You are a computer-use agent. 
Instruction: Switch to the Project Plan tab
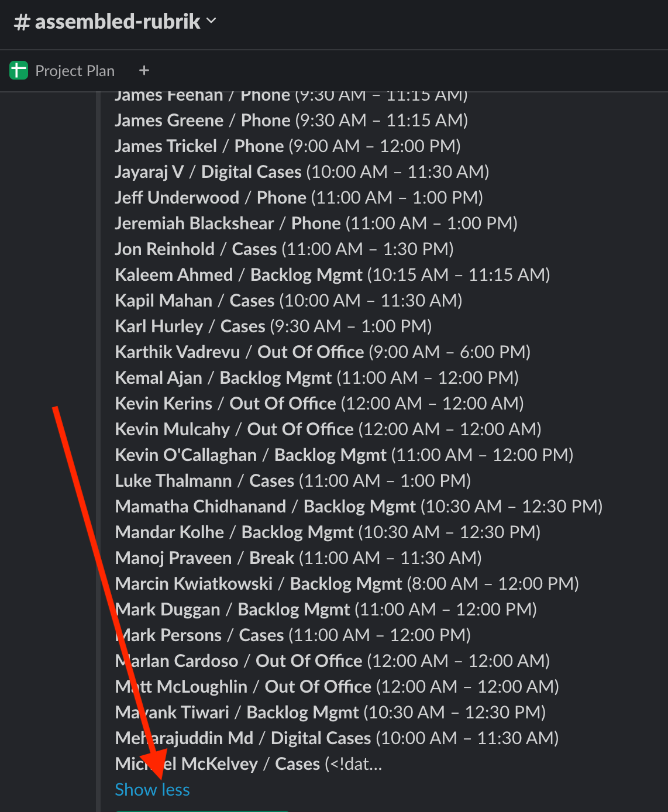click(x=74, y=71)
